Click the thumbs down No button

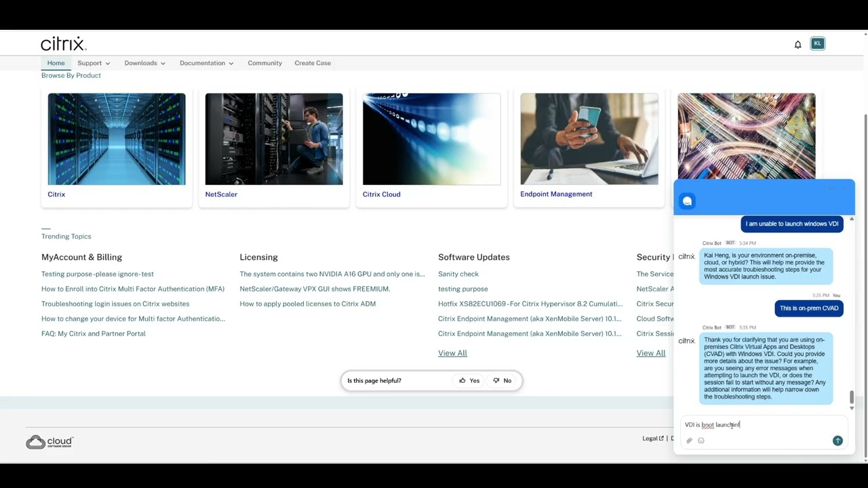(x=502, y=380)
